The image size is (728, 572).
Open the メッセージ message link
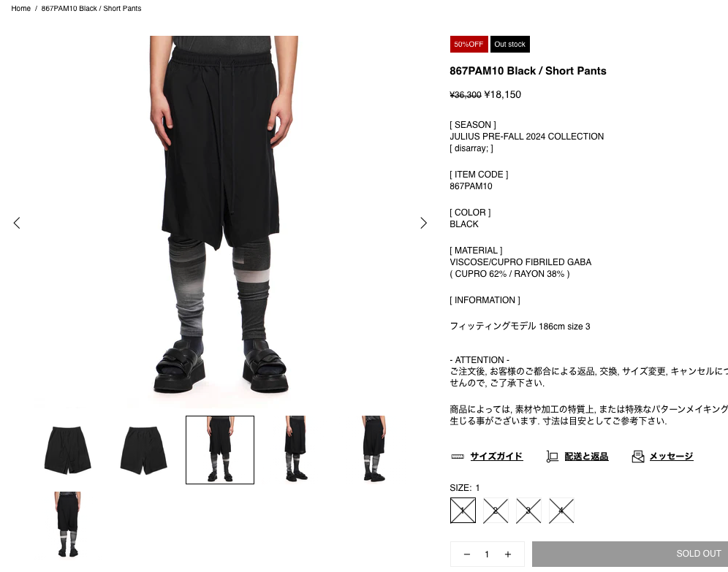coord(671,457)
